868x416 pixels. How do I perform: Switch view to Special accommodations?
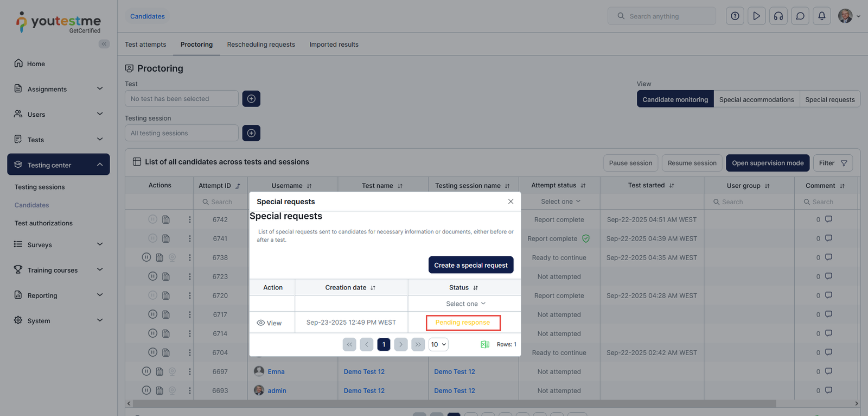756,99
